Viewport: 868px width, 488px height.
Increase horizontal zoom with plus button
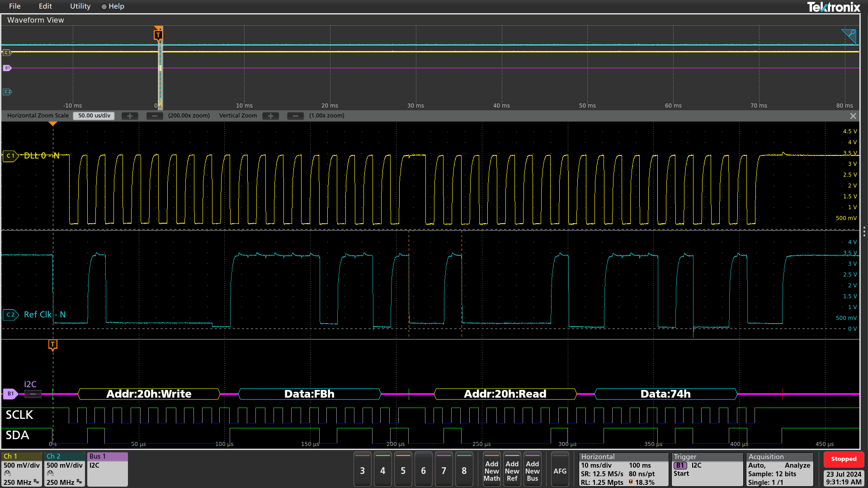point(130,116)
